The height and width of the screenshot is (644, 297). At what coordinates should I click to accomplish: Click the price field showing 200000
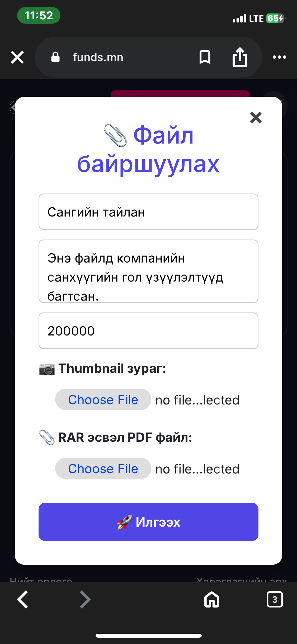pyautogui.click(x=148, y=331)
